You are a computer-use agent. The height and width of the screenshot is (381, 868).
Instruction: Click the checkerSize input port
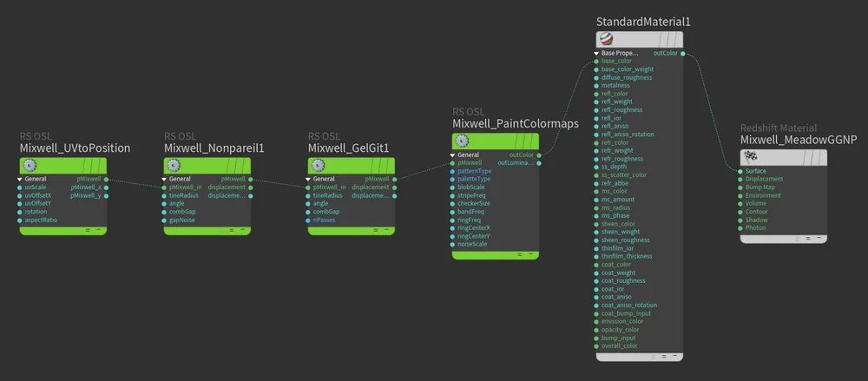point(452,204)
